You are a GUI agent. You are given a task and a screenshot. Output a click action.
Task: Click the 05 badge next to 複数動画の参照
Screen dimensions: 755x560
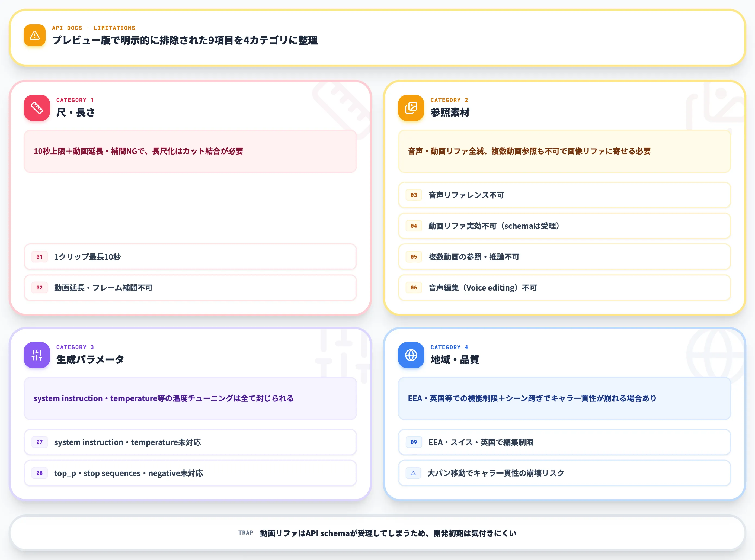pyautogui.click(x=414, y=257)
